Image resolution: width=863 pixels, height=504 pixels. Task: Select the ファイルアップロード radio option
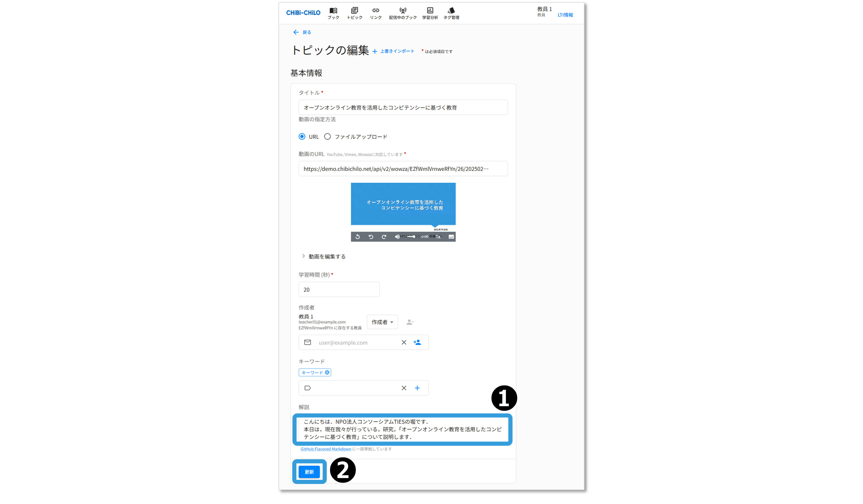(327, 137)
